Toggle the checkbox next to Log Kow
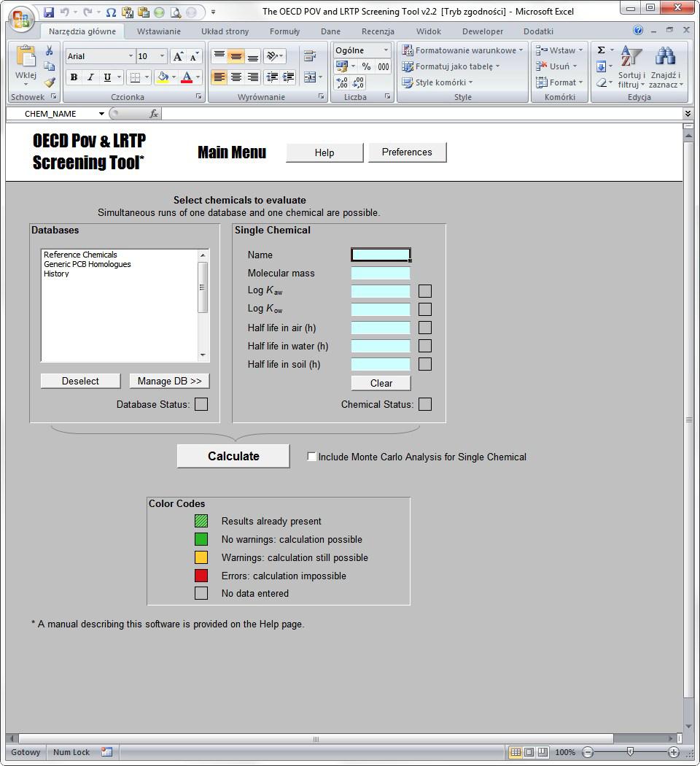 tap(425, 309)
